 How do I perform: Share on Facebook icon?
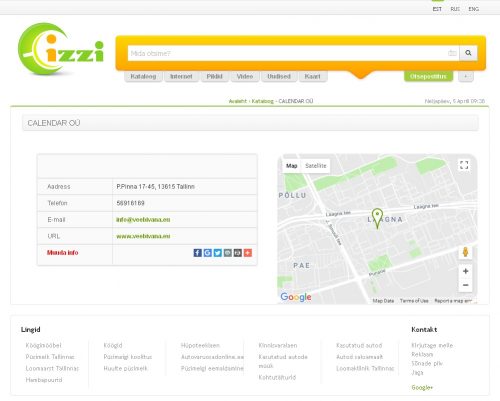(198, 253)
